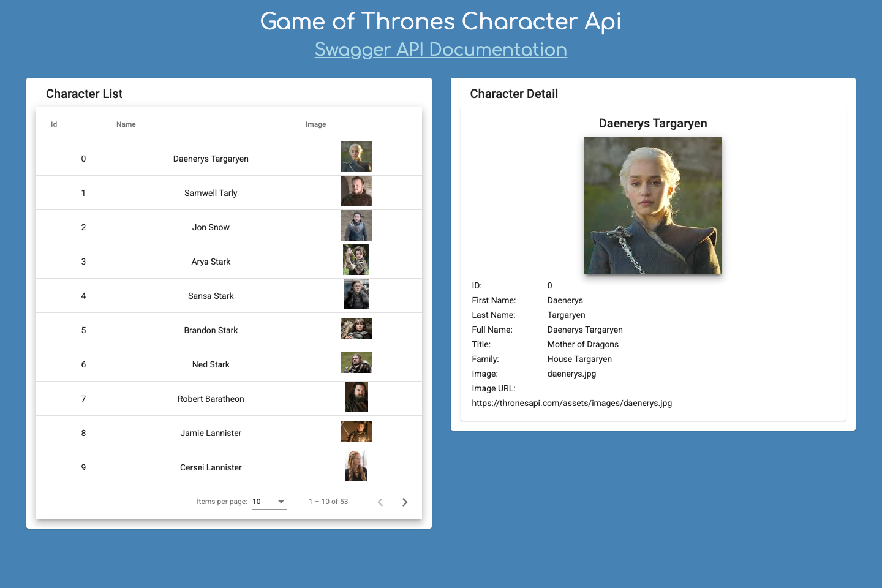The image size is (882, 588).
Task: Select the Robert Baratheon row
Action: pyautogui.click(x=211, y=398)
